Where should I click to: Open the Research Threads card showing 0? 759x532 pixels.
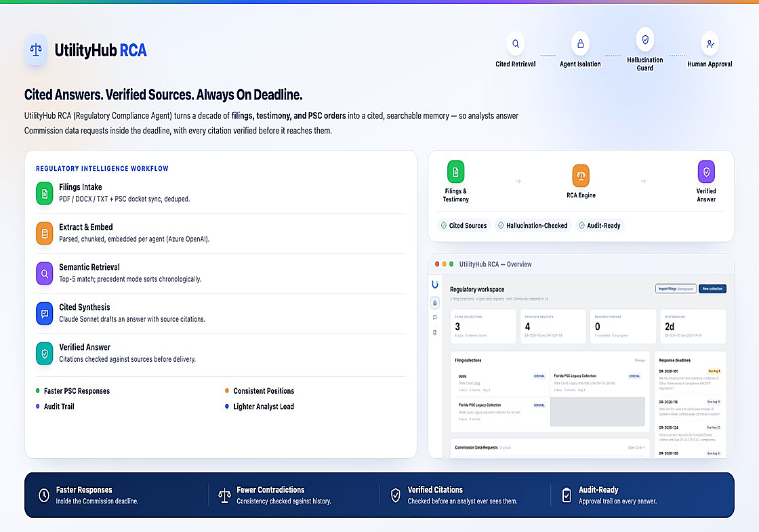(x=623, y=326)
